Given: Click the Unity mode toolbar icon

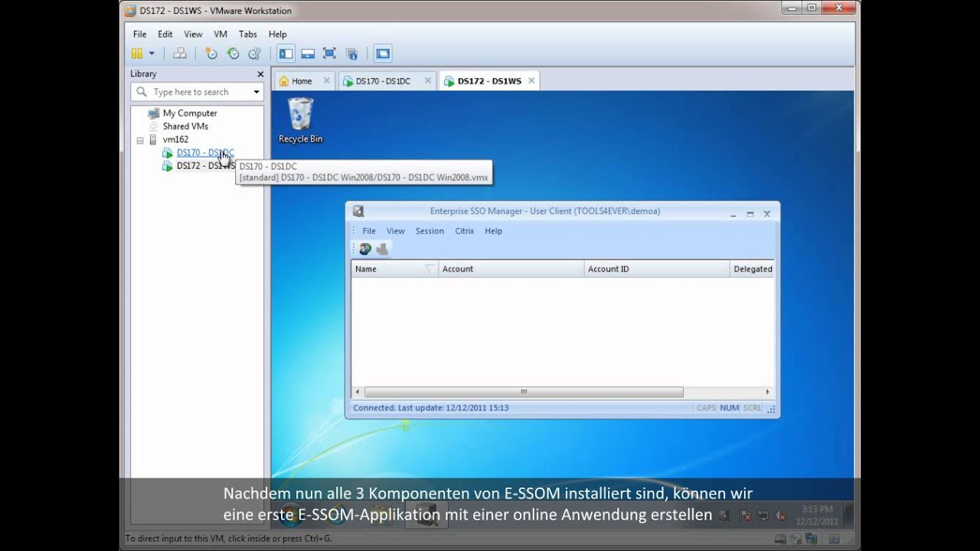Looking at the screenshot, I should [351, 54].
